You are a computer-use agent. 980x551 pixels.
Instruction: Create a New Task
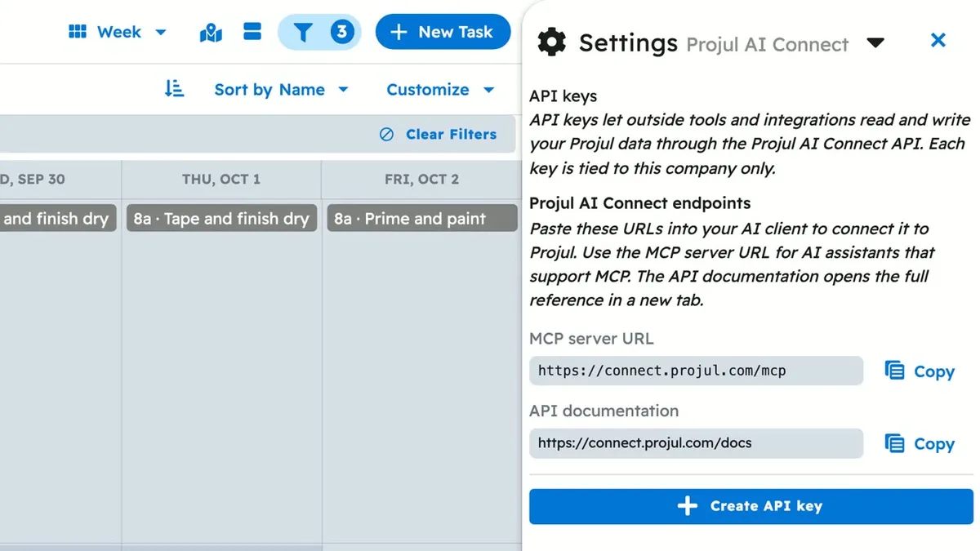pyautogui.click(x=443, y=33)
